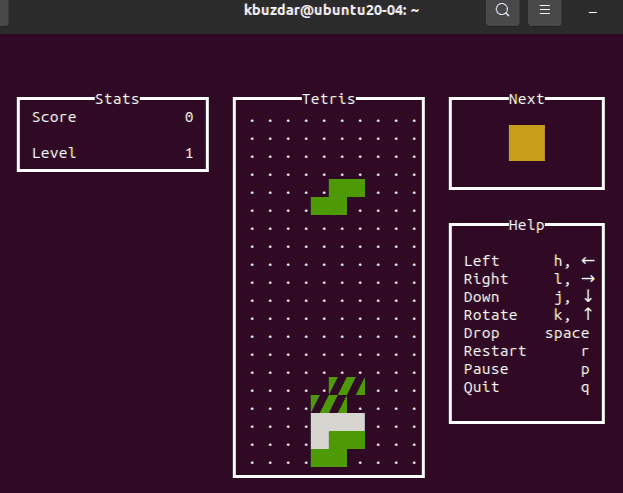
Task: Open the terminal hamburger menu
Action: click(x=544, y=10)
